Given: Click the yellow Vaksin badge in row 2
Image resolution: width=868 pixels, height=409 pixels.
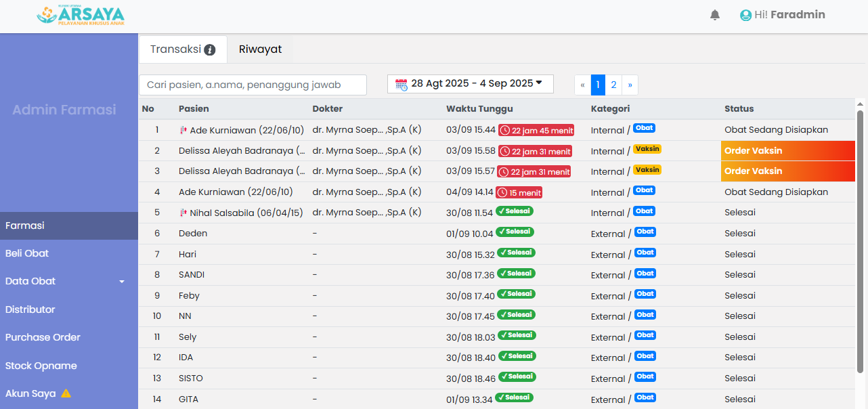Looking at the screenshot, I should 647,149.
